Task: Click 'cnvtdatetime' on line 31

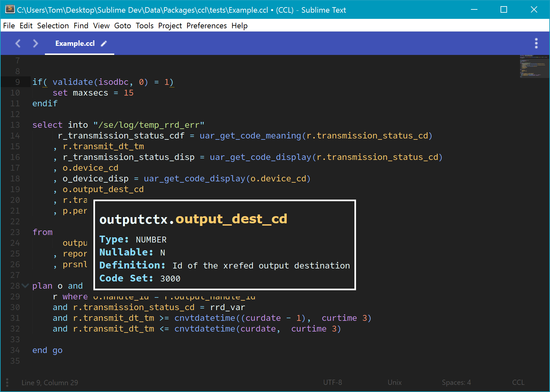Action: pyautogui.click(x=205, y=318)
